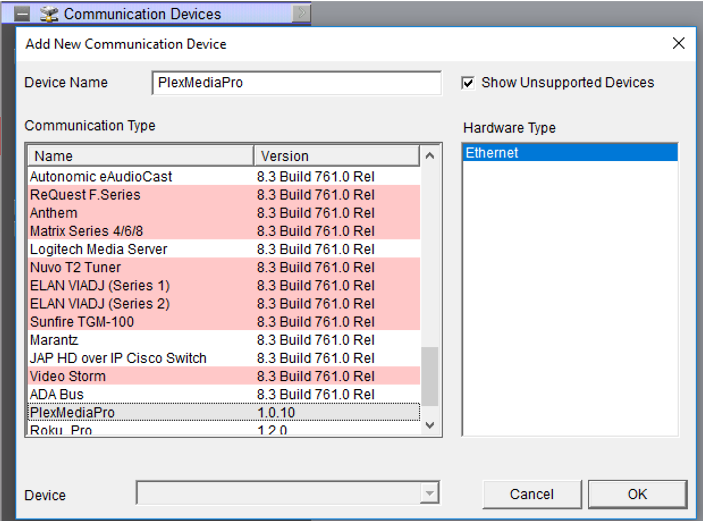Click the Cancel button
The width and height of the screenshot is (703, 521).
[532, 494]
